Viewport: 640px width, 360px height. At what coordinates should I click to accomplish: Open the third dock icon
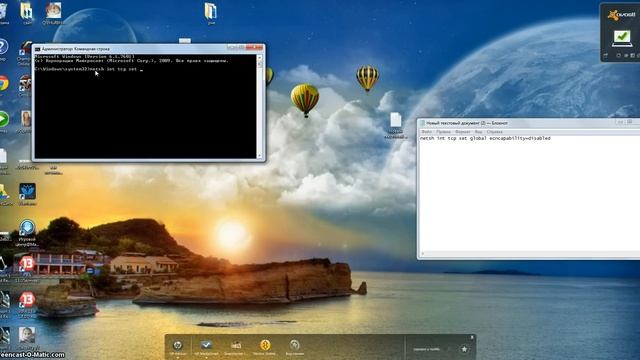[x=236, y=345]
